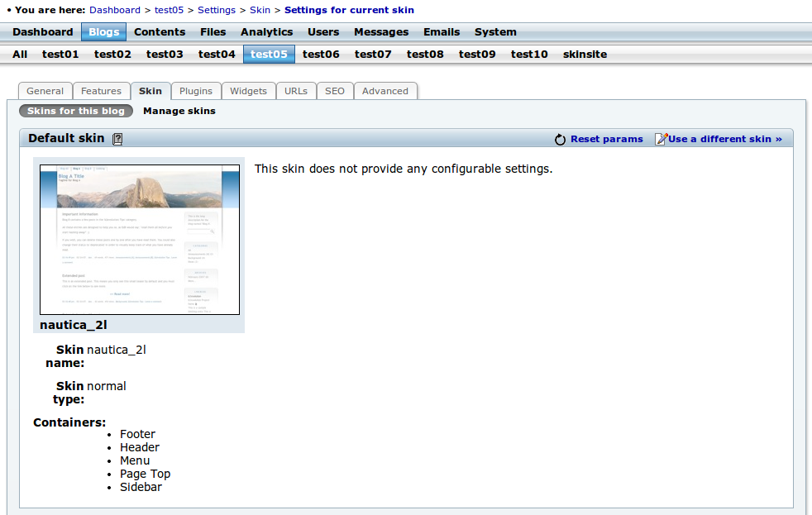Open the Dashboard main menu

[43, 32]
